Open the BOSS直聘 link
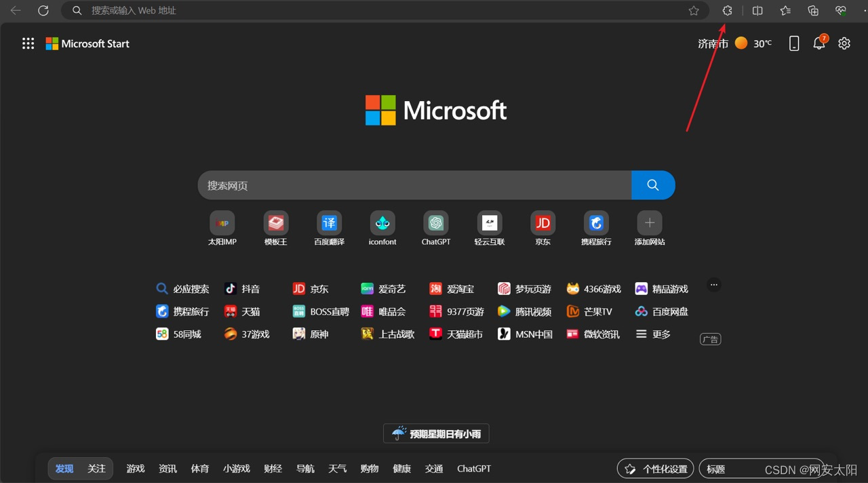Image resolution: width=868 pixels, height=483 pixels. point(321,311)
